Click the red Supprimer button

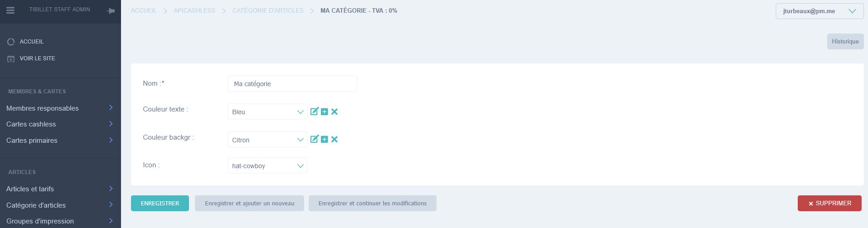tap(829, 204)
